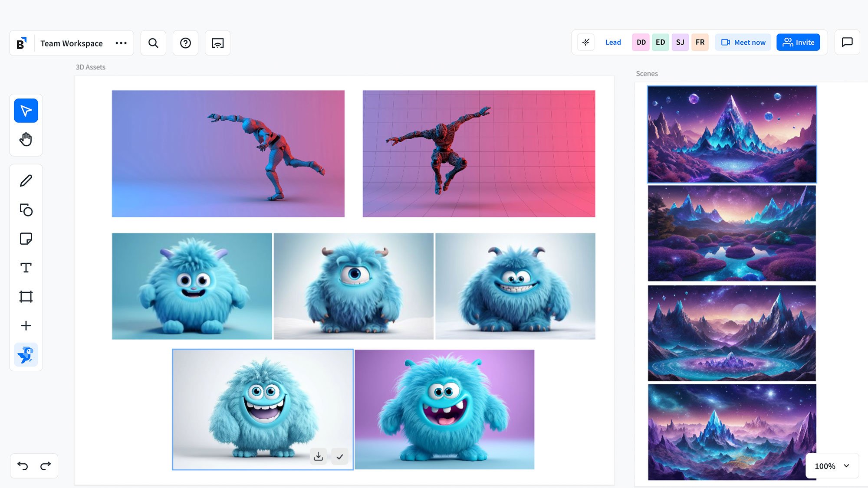This screenshot has width=868, height=488.
Task: Click the Team Workspace title
Action: point(72,43)
